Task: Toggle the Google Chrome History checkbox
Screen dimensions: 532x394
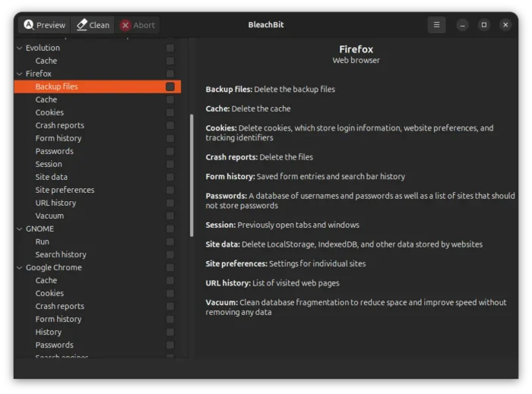Action: point(170,332)
